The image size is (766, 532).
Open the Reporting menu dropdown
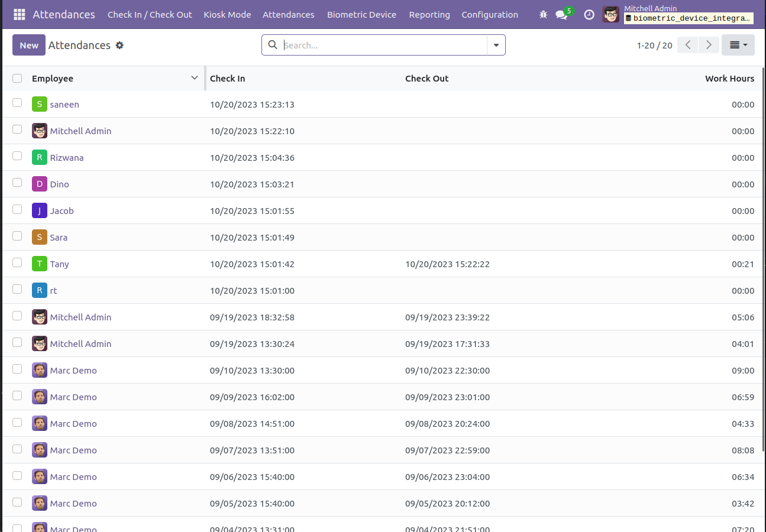[x=429, y=15]
